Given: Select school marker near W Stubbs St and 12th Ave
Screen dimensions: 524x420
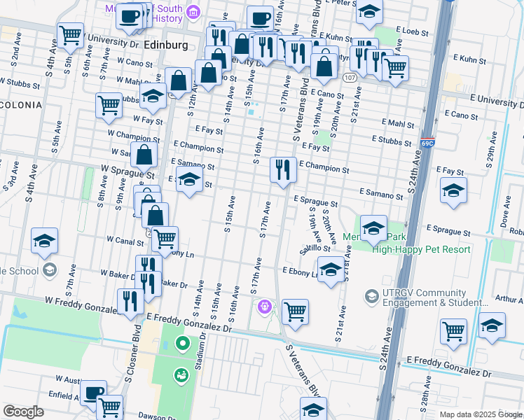Looking at the screenshot, I should click(153, 97).
